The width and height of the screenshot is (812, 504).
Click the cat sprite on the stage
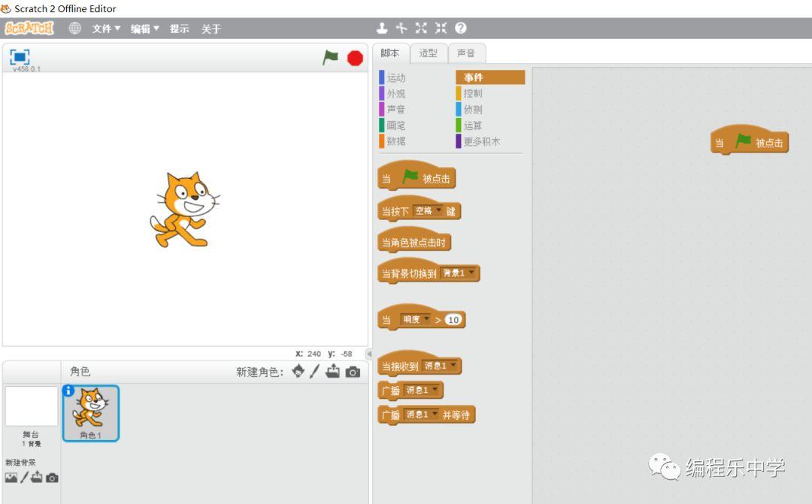pyautogui.click(x=185, y=209)
